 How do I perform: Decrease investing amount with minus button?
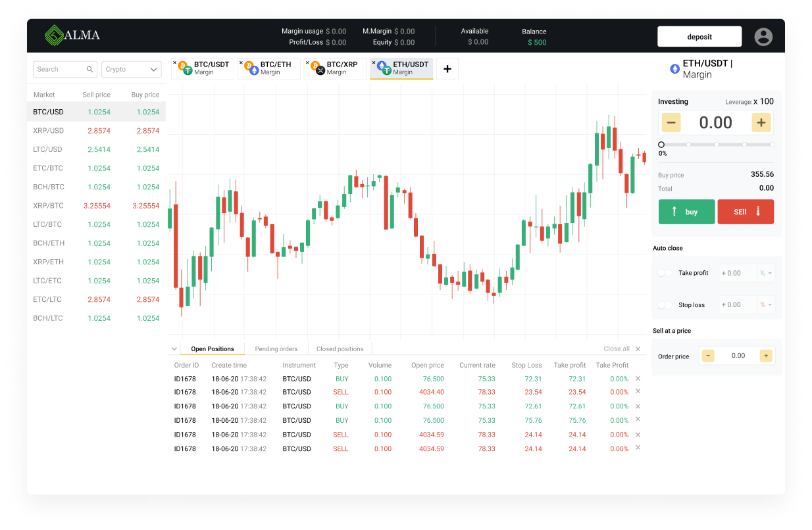(671, 122)
